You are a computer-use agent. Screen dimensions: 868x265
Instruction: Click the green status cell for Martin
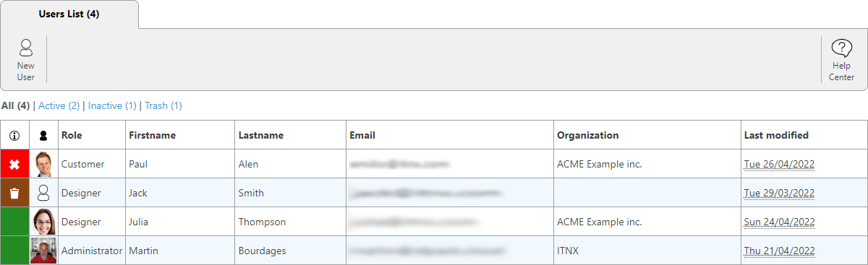point(14,251)
